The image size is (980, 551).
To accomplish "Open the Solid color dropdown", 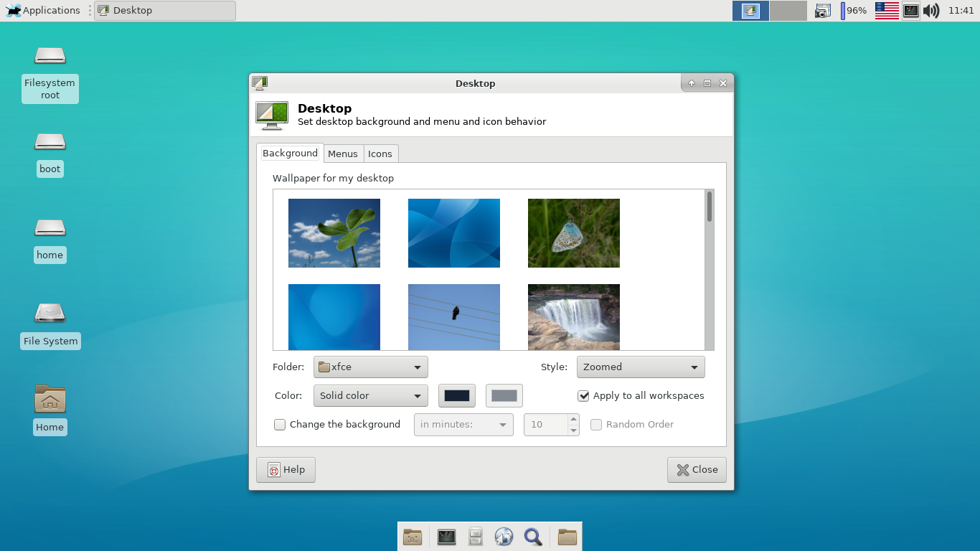I will [x=371, y=396].
